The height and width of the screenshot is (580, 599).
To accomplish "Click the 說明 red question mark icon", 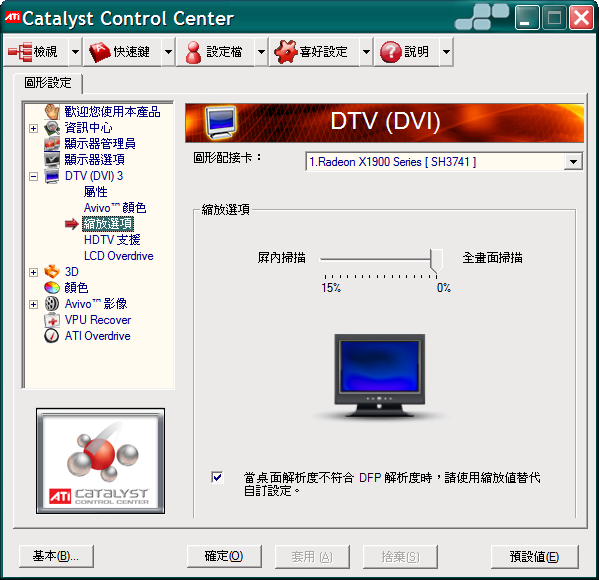I will point(390,52).
